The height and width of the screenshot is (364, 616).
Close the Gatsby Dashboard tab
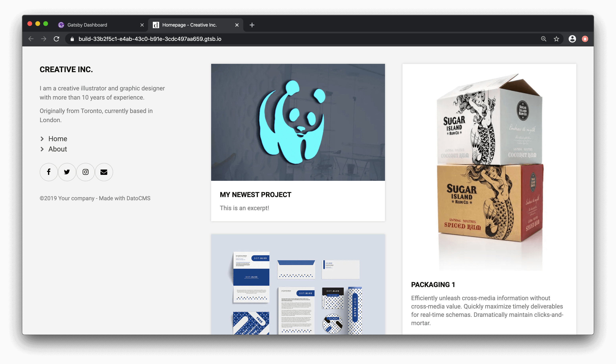coord(142,25)
